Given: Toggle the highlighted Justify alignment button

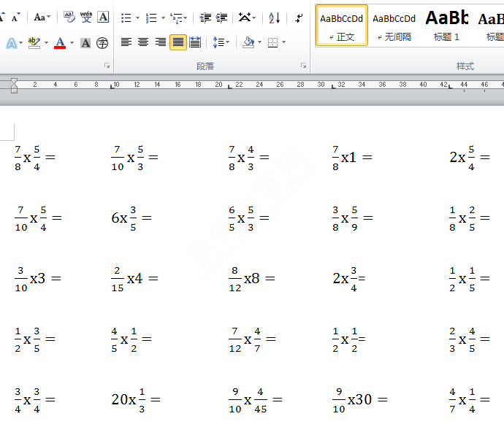Looking at the screenshot, I should pos(178,42).
